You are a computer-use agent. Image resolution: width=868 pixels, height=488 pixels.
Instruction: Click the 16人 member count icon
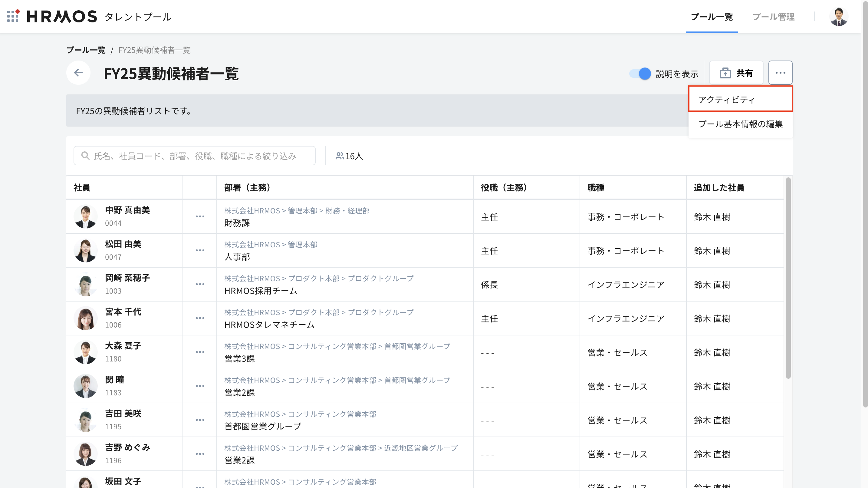(339, 156)
